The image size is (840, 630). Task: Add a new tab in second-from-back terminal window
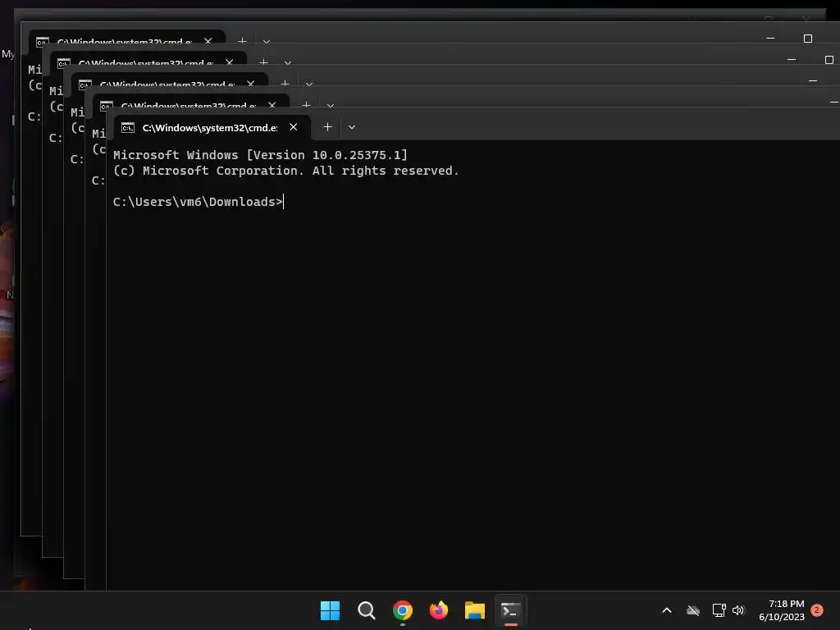[263, 62]
